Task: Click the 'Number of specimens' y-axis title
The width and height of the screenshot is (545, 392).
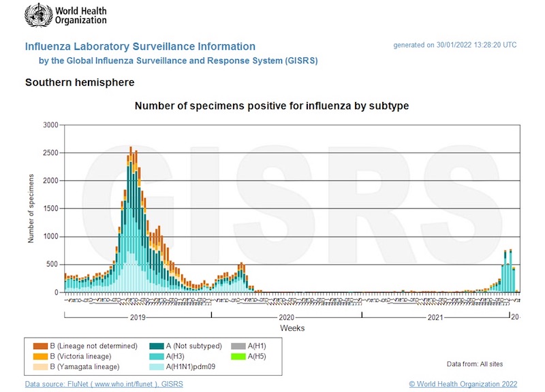Action: pos(31,208)
